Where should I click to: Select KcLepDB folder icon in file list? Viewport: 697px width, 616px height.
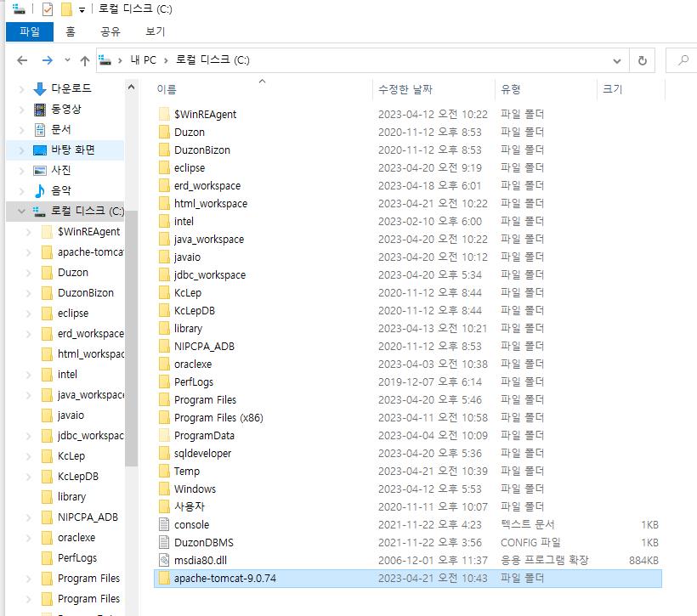click(x=164, y=310)
